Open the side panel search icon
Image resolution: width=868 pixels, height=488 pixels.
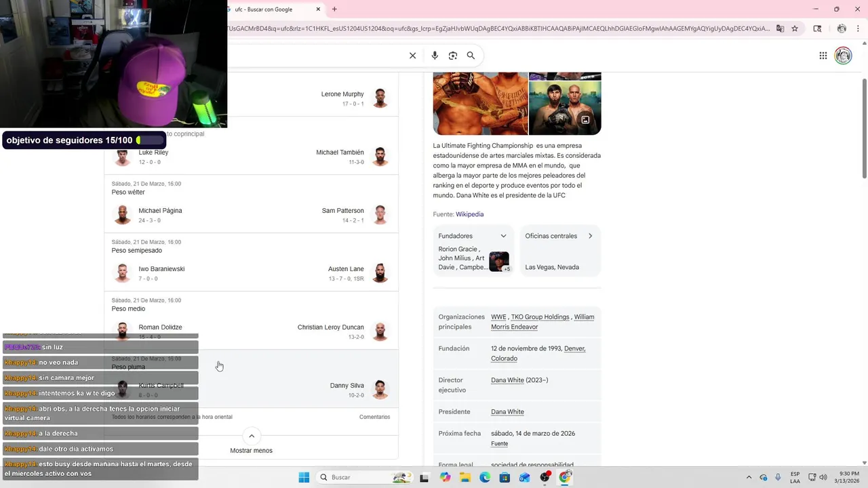pos(817,28)
